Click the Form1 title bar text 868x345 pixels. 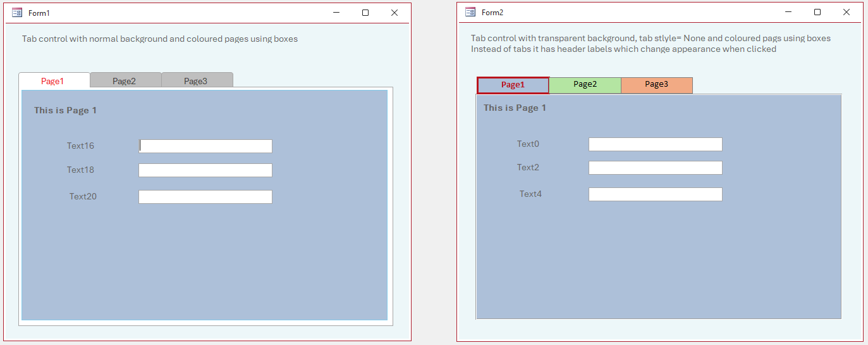(39, 13)
